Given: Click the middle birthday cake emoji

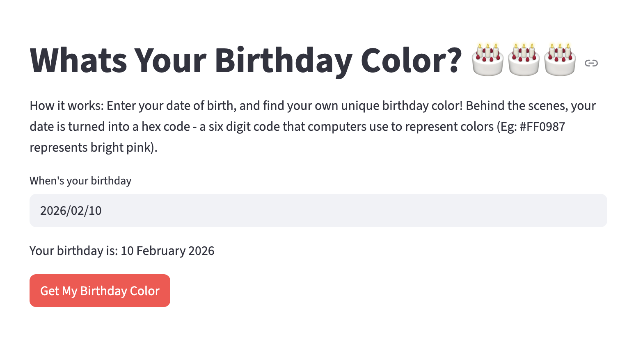Looking at the screenshot, I should pyautogui.click(x=524, y=60).
